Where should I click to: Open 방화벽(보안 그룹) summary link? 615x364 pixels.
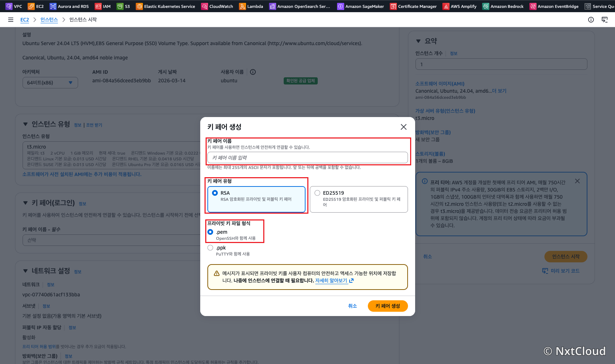click(433, 132)
